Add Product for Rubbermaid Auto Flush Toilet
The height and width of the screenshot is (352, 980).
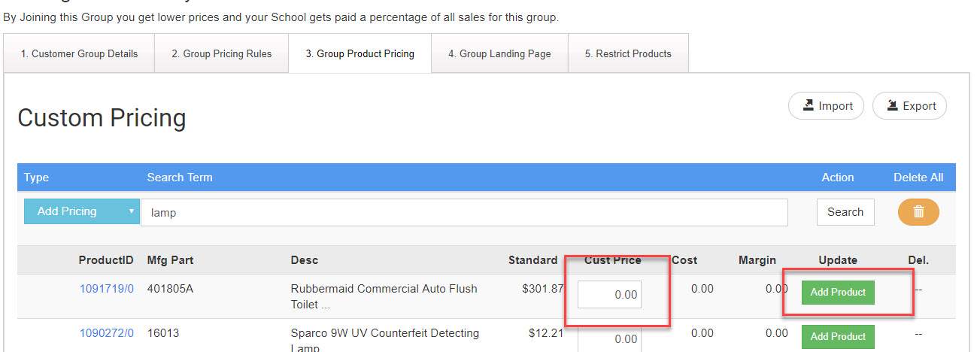click(838, 293)
